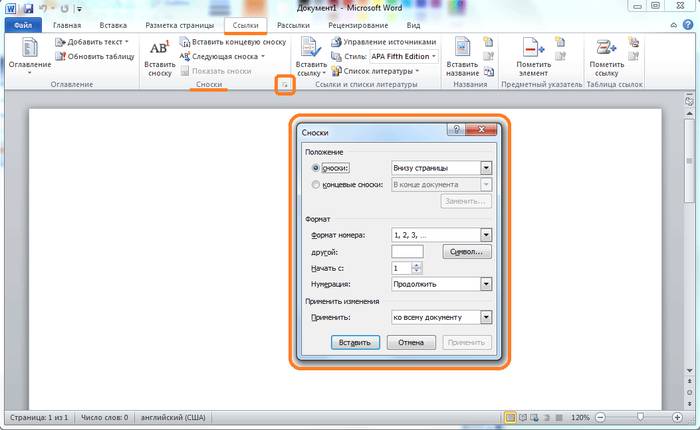
Task: Click the Вставить сноску icon
Action: [160, 48]
